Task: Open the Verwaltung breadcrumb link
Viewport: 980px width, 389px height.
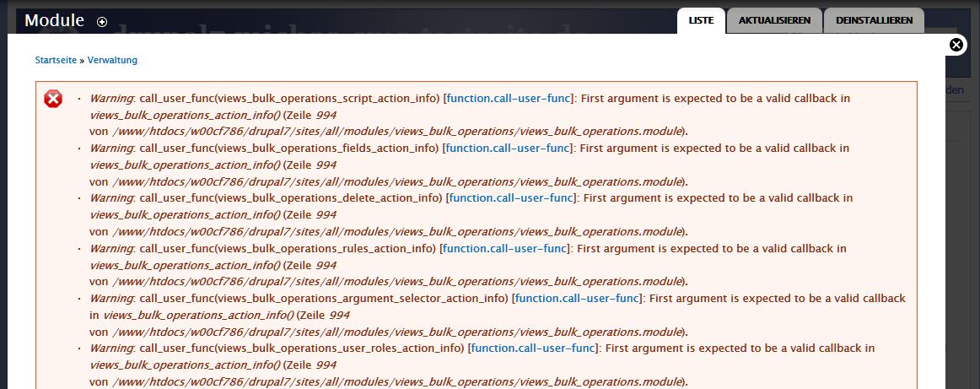Action: [112, 60]
